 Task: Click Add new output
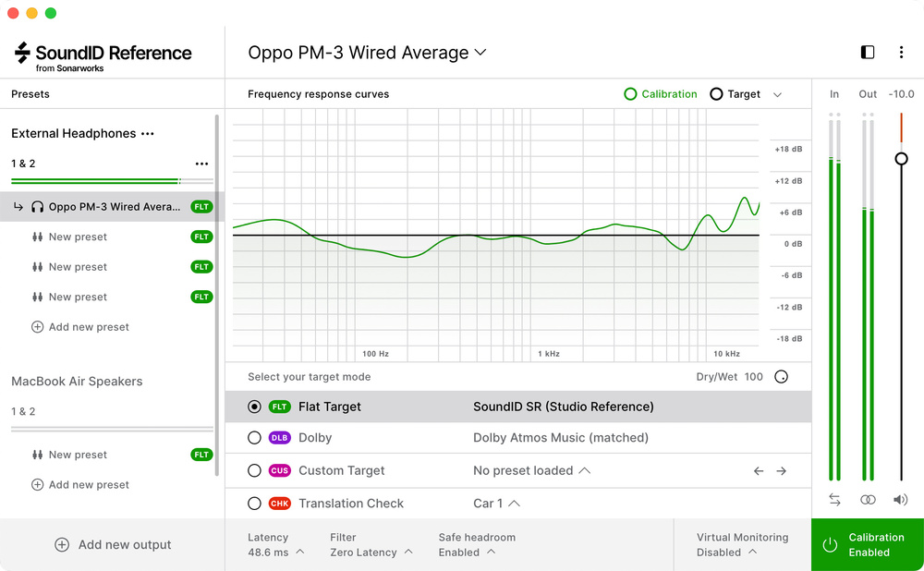[x=113, y=545]
